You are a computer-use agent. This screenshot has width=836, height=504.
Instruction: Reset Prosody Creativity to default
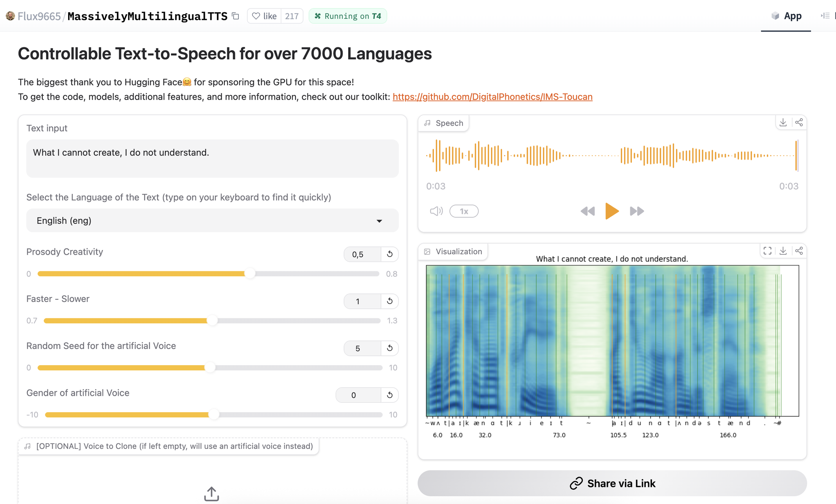tap(390, 254)
